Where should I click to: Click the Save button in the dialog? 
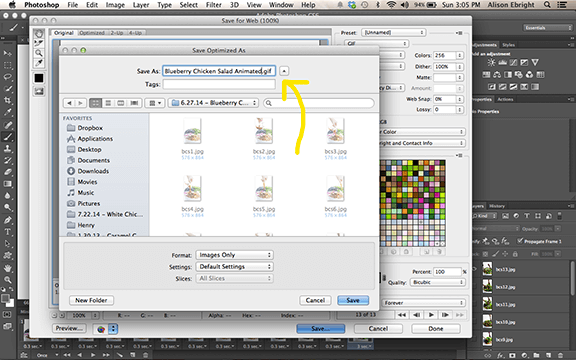[353, 300]
